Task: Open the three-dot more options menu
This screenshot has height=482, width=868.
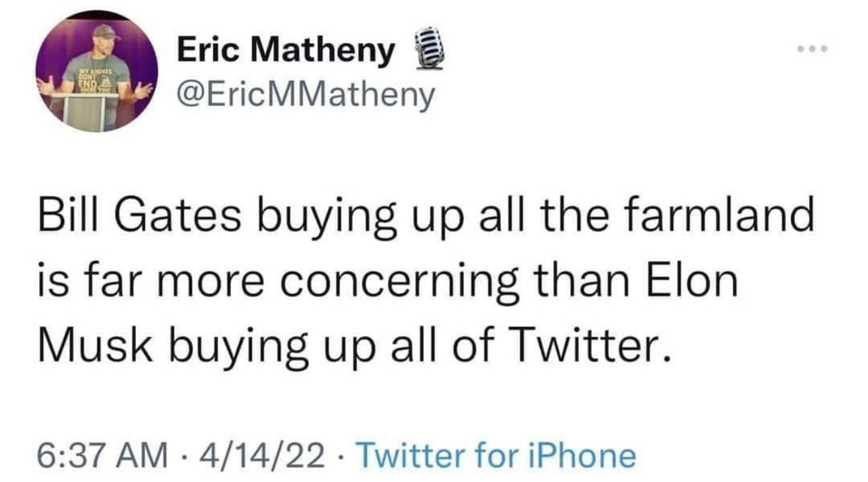Action: click(x=811, y=50)
